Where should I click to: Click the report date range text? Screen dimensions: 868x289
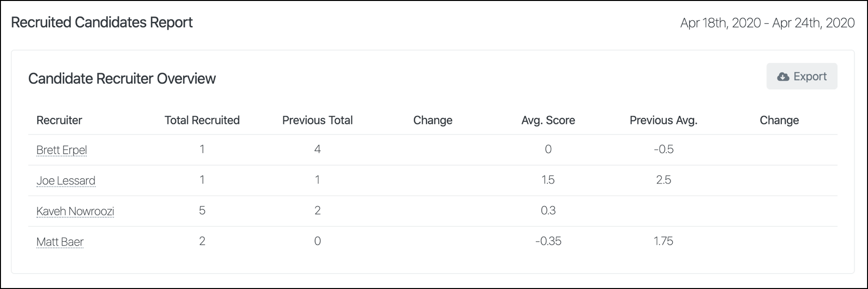(767, 23)
